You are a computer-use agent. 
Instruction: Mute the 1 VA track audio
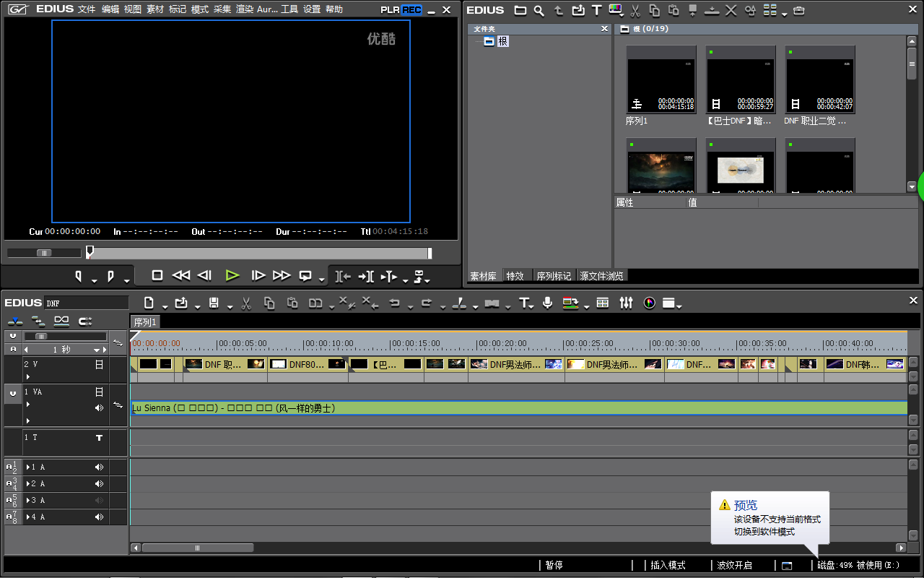[x=99, y=408]
